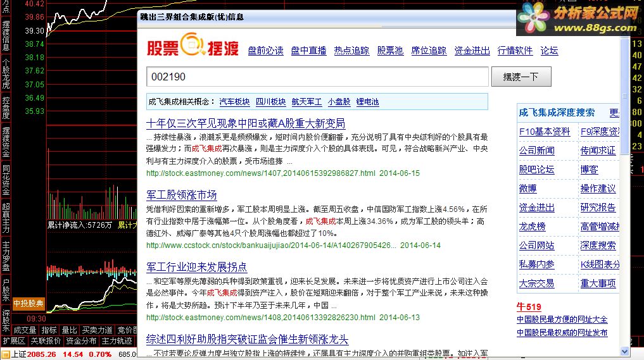
Task: Select 摆渡资金 in left sidebar
Action: [x=6, y=142]
